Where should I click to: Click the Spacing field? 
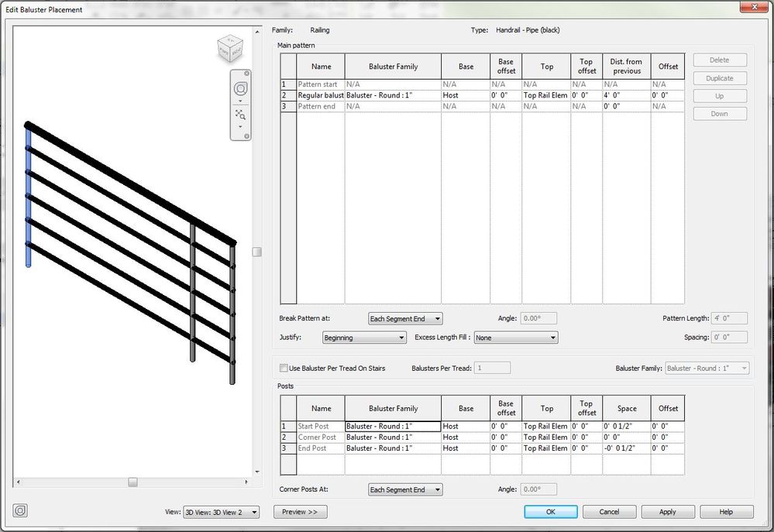(x=729, y=338)
